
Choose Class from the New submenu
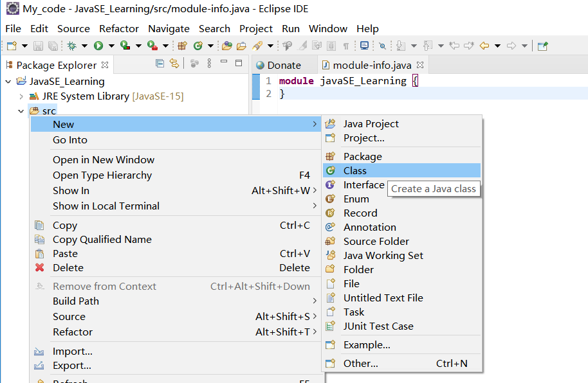[401, 170]
